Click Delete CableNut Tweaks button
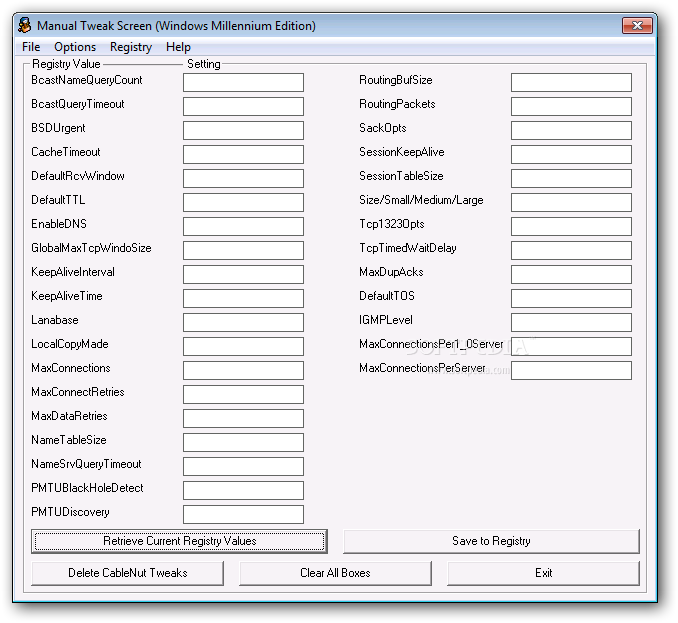 click(x=128, y=573)
